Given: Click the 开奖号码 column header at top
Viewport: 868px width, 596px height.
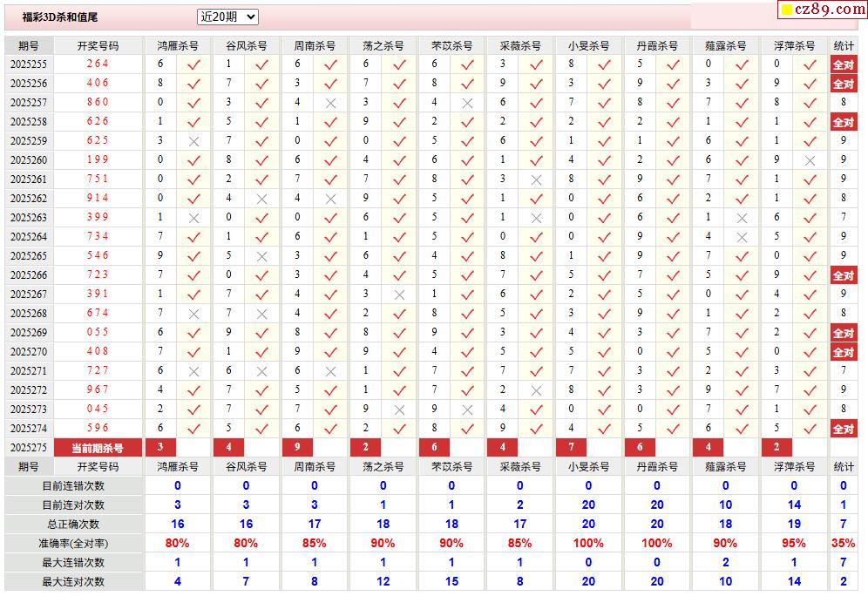Looking at the screenshot, I should pos(98,45).
